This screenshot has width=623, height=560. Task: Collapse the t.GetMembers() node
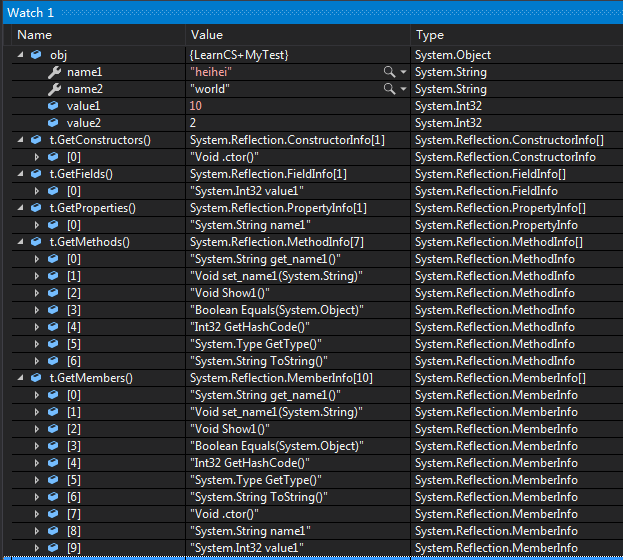(21, 378)
